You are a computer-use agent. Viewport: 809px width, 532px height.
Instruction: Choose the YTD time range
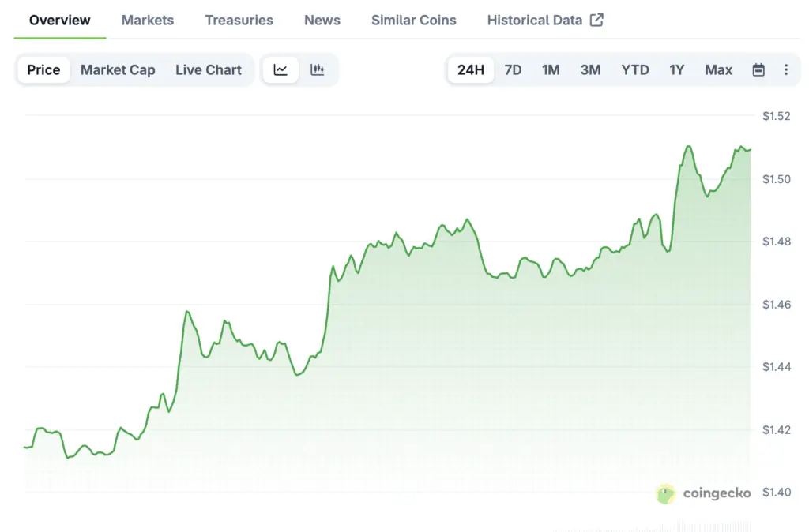(635, 69)
